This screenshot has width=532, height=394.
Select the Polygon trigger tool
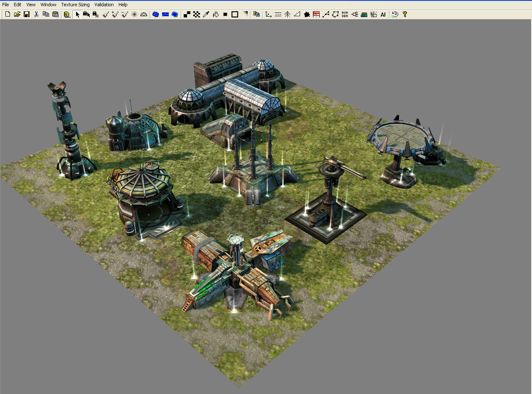point(335,14)
